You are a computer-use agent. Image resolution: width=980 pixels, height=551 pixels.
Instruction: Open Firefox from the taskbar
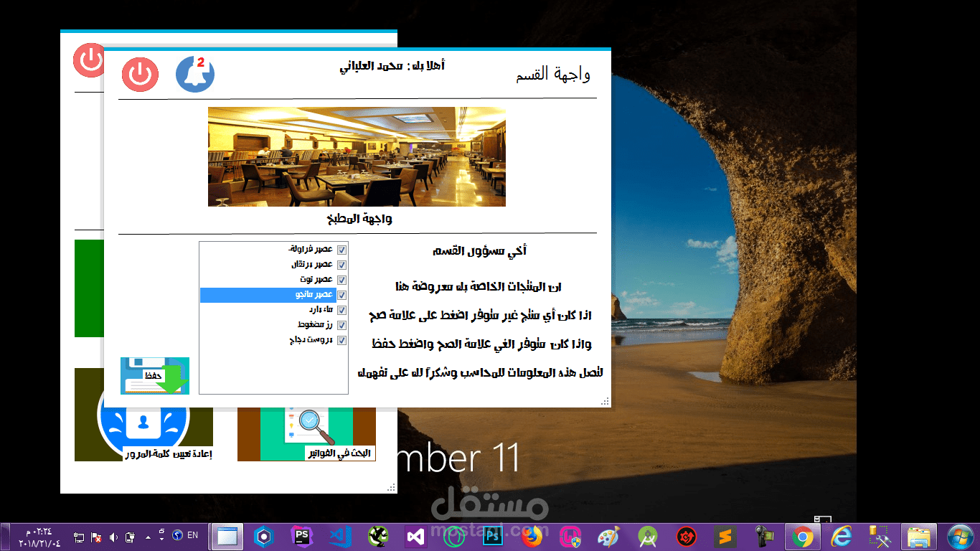pyautogui.click(x=532, y=537)
